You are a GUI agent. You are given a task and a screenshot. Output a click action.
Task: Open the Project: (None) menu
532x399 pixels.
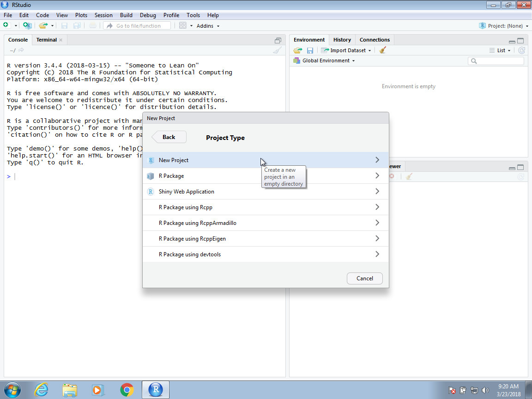tap(503, 26)
